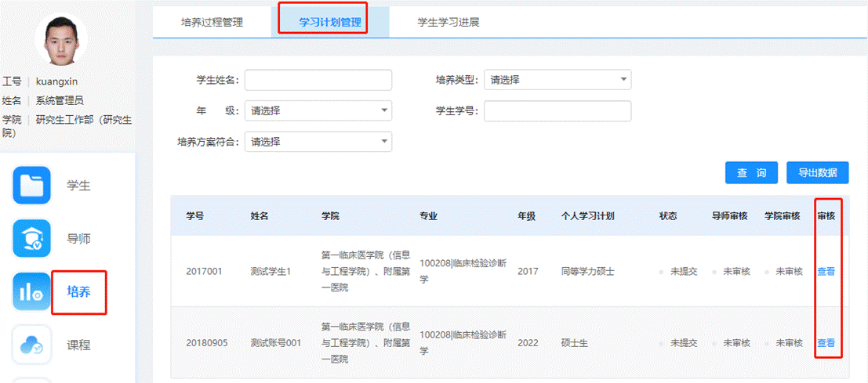
Task: Open the 学生学习进展 tab
Action: click(x=448, y=22)
